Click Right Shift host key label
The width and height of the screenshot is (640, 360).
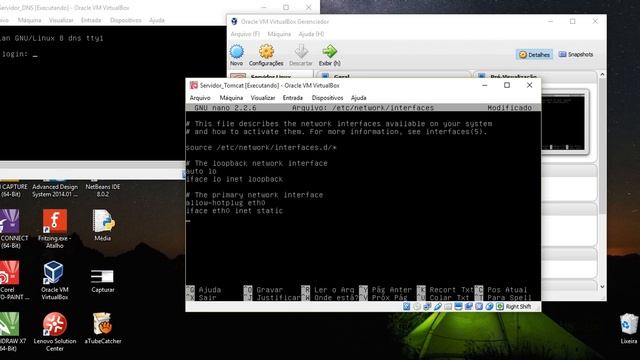point(518,307)
